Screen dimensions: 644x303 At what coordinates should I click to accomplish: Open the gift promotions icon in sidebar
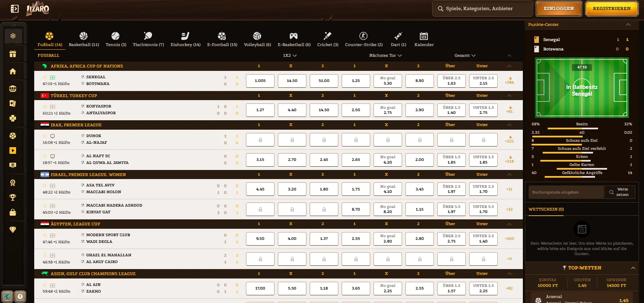pyautogui.click(x=13, y=54)
